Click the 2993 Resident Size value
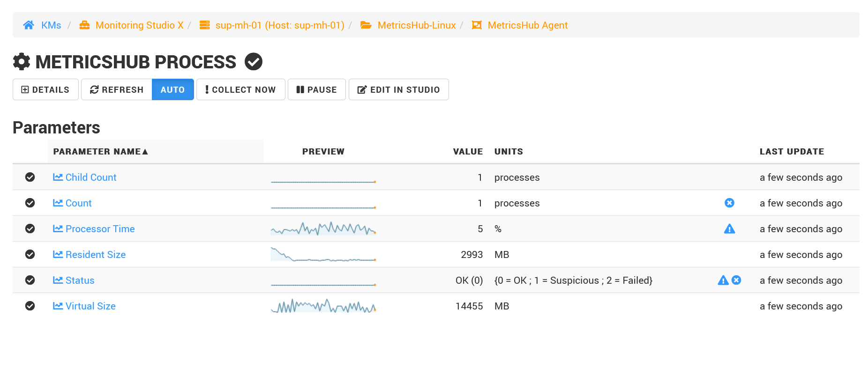The width and height of the screenshot is (868, 368). 471,255
